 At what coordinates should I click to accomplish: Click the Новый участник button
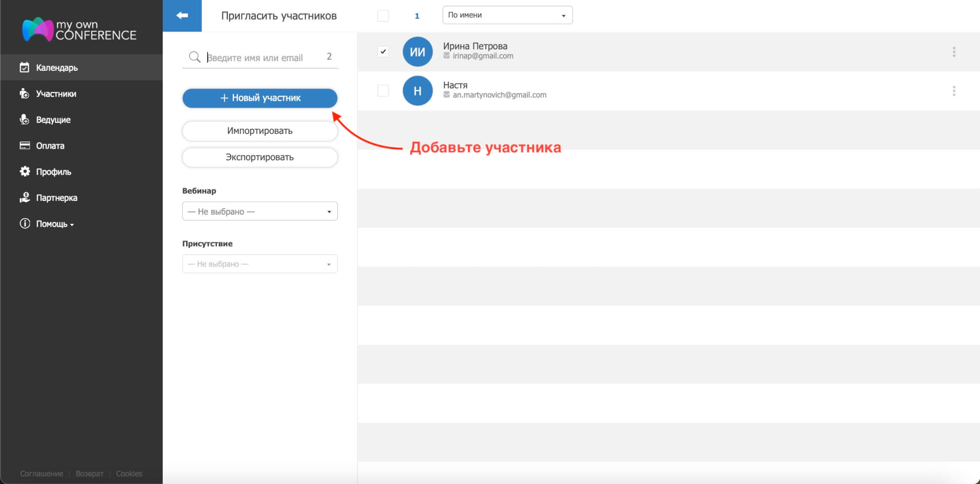tap(260, 98)
